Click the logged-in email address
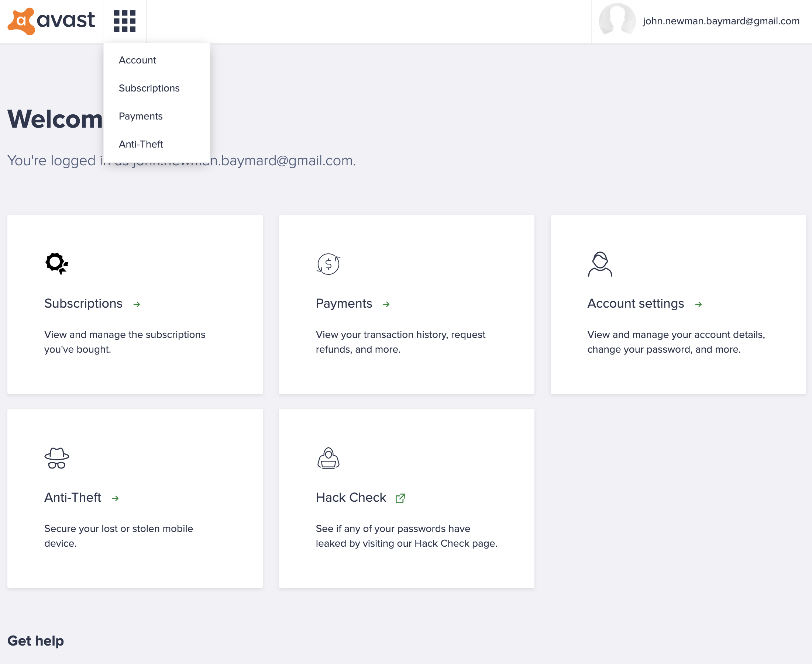 click(x=721, y=21)
